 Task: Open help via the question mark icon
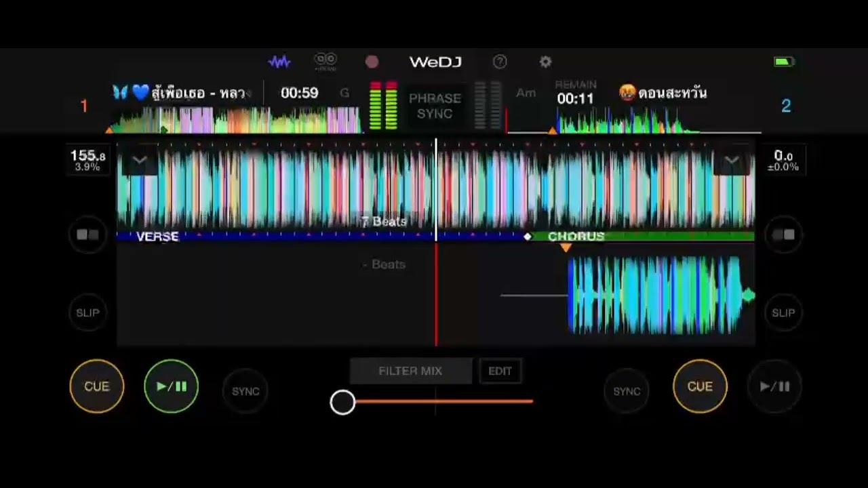click(x=500, y=62)
